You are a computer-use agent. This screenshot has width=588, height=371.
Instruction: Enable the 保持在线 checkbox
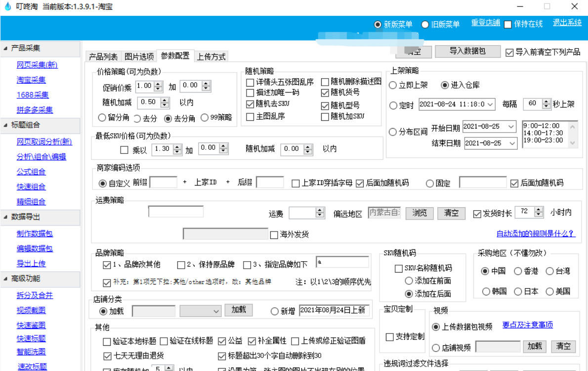pyautogui.click(x=507, y=24)
